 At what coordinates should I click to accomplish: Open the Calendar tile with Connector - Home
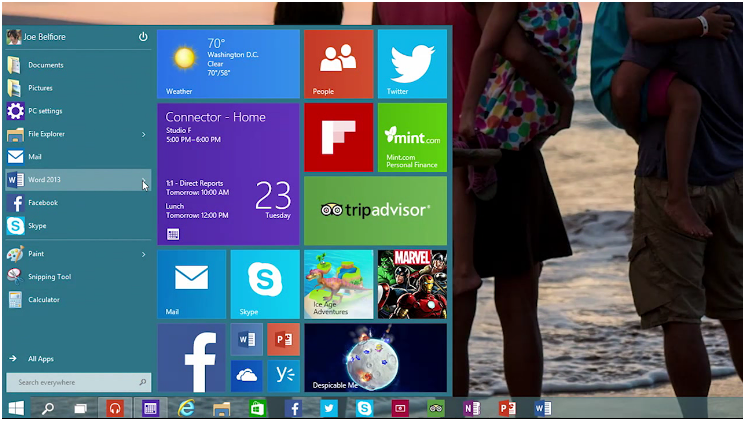click(x=229, y=174)
